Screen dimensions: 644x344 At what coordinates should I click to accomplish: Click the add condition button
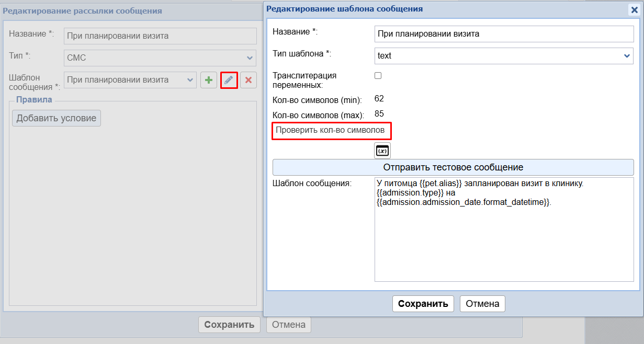(57, 118)
